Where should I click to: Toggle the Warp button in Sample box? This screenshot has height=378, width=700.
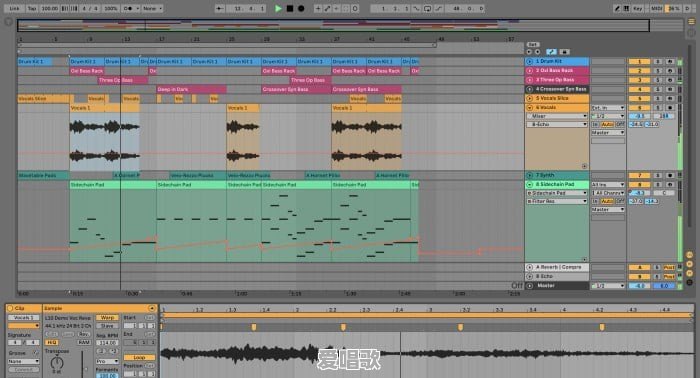tap(107, 318)
